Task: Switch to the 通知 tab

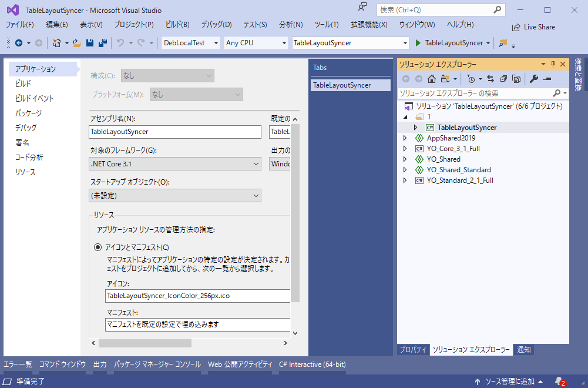Action: point(524,349)
